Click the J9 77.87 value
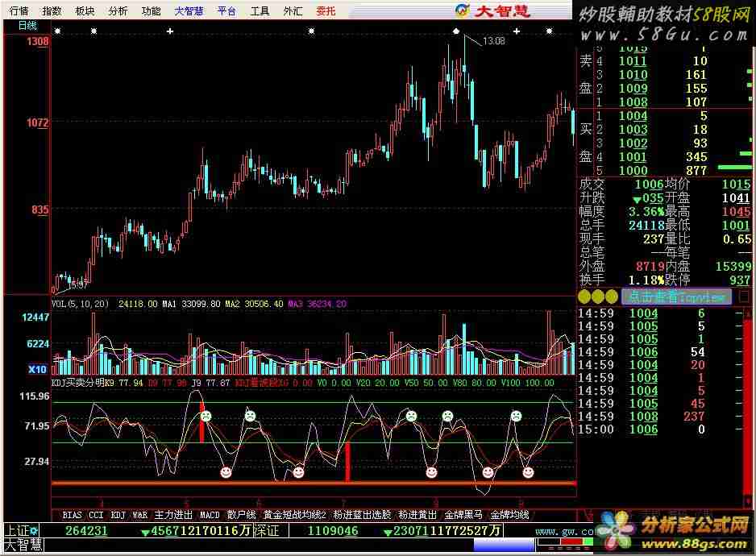Viewport: 756px width, 556px height. (210, 383)
